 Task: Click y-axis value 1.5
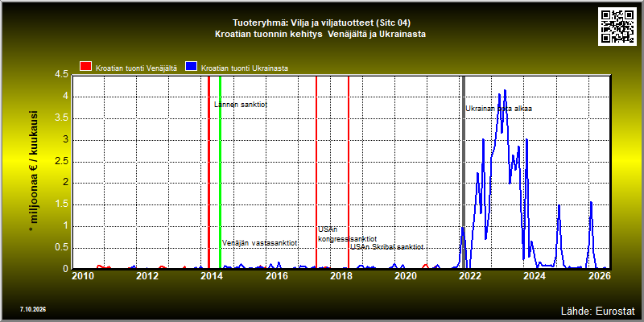[62, 204]
